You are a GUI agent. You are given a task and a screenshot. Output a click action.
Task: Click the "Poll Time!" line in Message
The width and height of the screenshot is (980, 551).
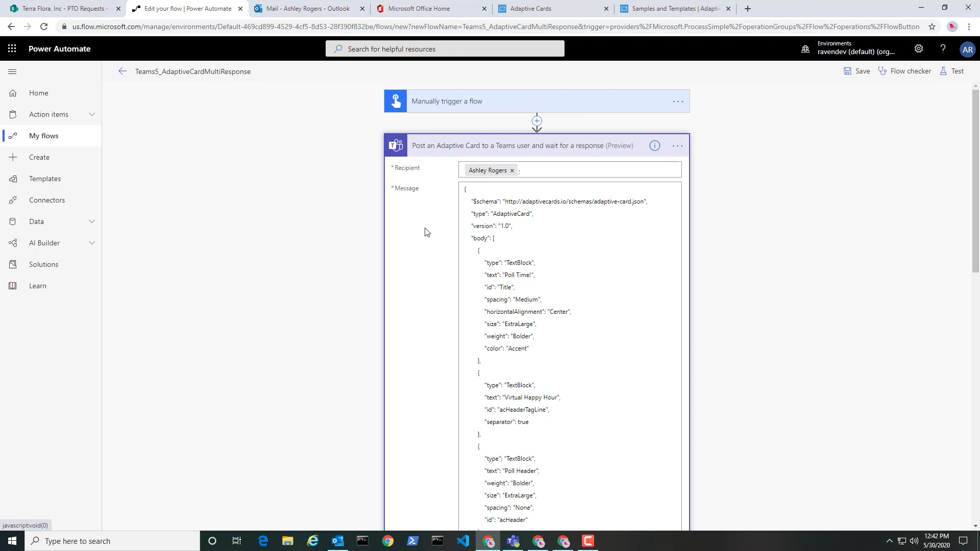pos(509,275)
